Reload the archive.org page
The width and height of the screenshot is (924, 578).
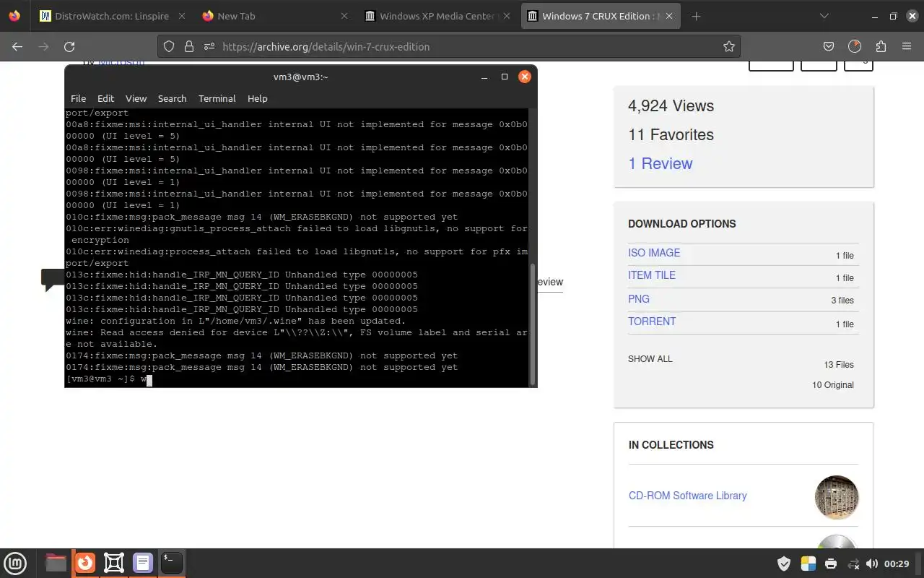(69, 46)
